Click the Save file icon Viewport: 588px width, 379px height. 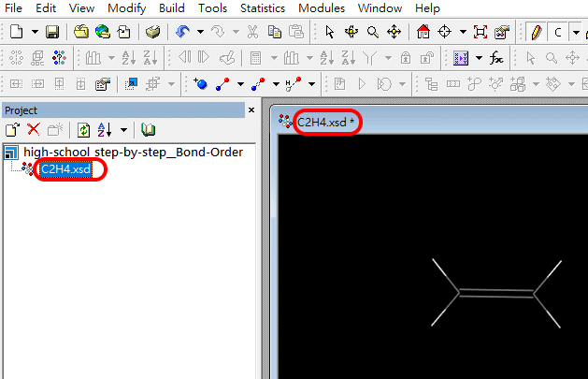tap(52, 32)
